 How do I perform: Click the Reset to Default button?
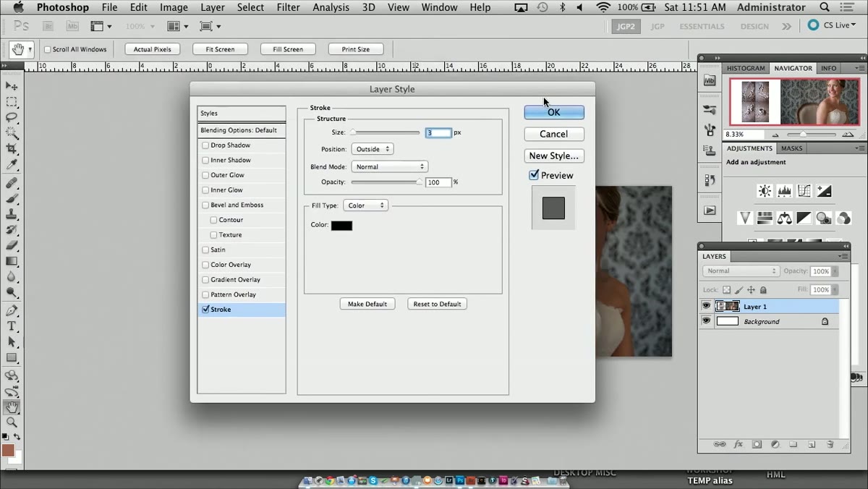click(x=437, y=304)
